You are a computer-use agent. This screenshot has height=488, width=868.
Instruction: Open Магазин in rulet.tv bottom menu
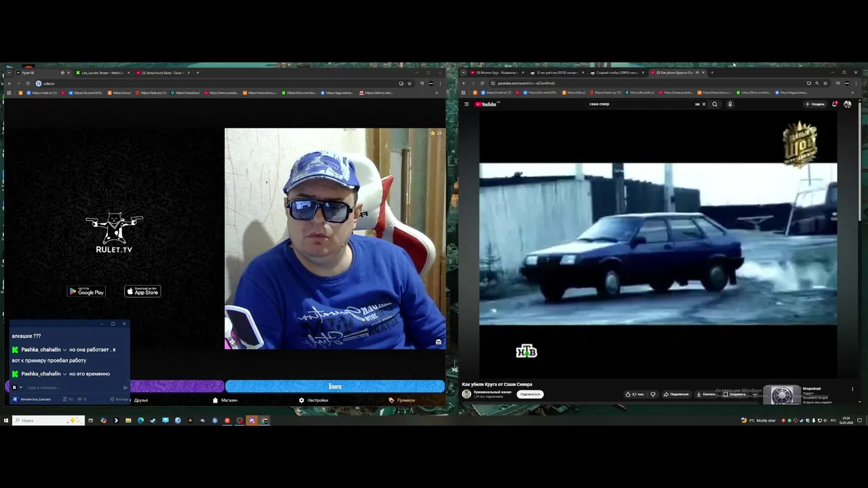pos(225,400)
